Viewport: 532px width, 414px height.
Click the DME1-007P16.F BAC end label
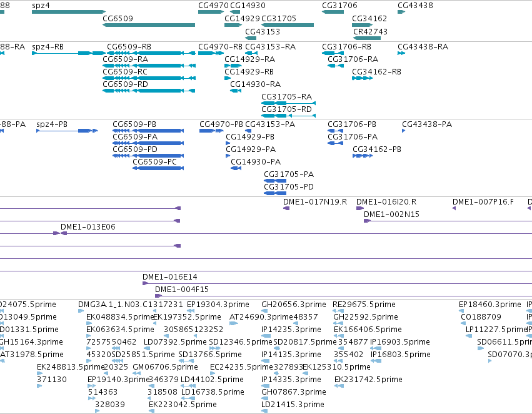(483, 202)
